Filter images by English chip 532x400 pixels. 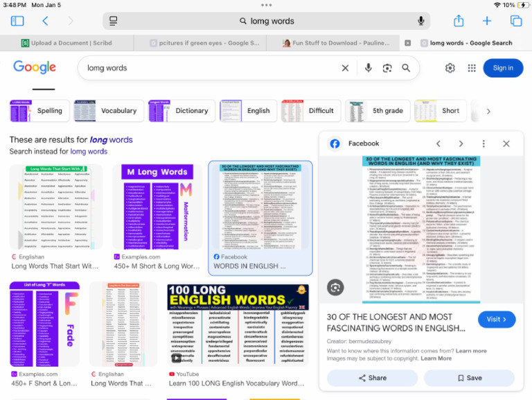point(249,111)
